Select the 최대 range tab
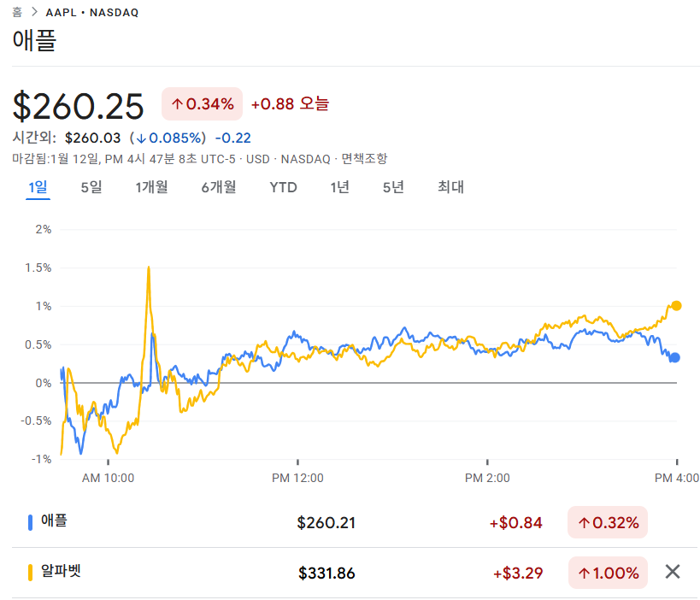 450,187
